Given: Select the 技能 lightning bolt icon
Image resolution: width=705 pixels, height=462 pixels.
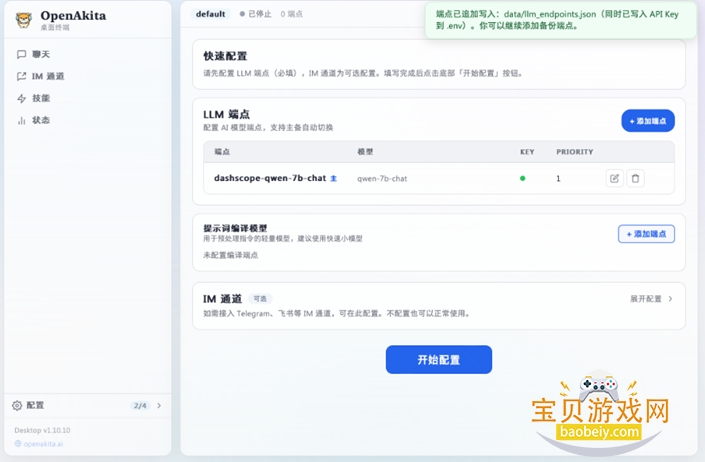Looking at the screenshot, I should pyautogui.click(x=22, y=98).
